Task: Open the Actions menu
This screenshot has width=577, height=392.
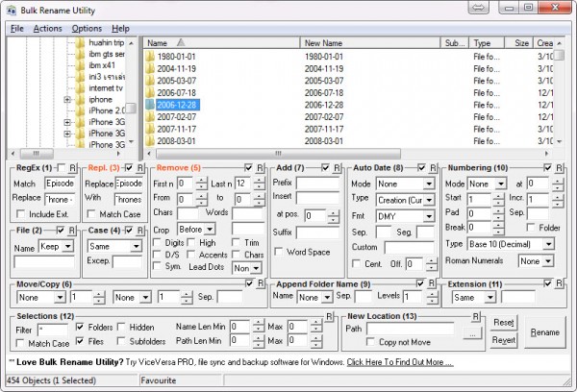Action: pos(47,29)
